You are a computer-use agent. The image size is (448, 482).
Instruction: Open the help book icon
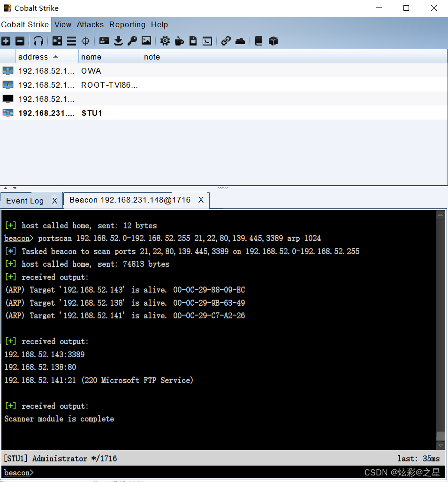point(259,41)
